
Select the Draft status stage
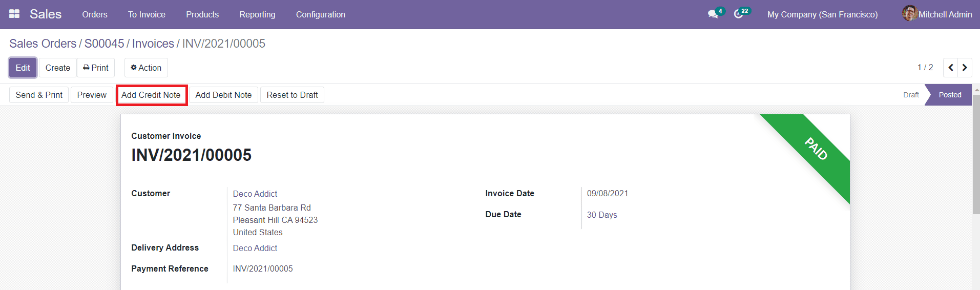click(x=911, y=95)
